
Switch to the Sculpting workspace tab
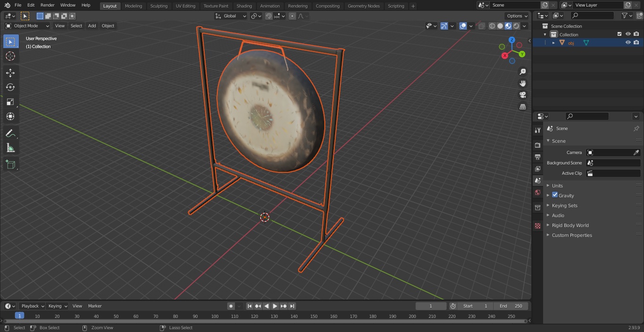[x=159, y=6]
